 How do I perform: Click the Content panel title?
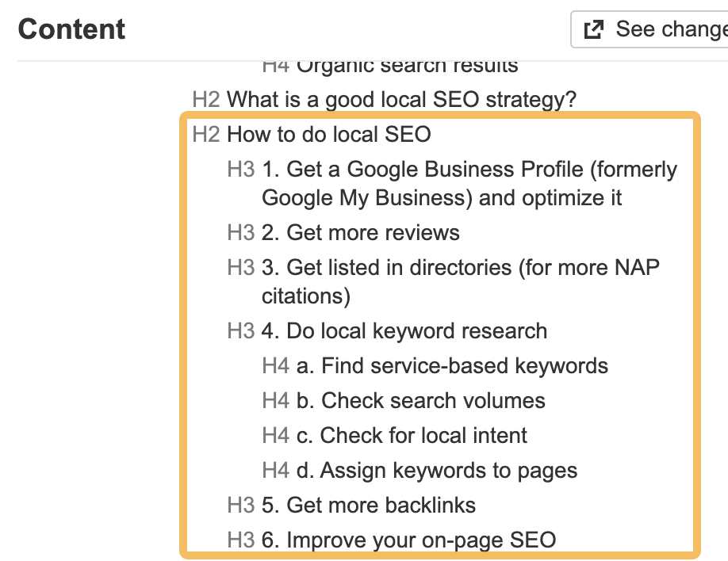(x=71, y=30)
